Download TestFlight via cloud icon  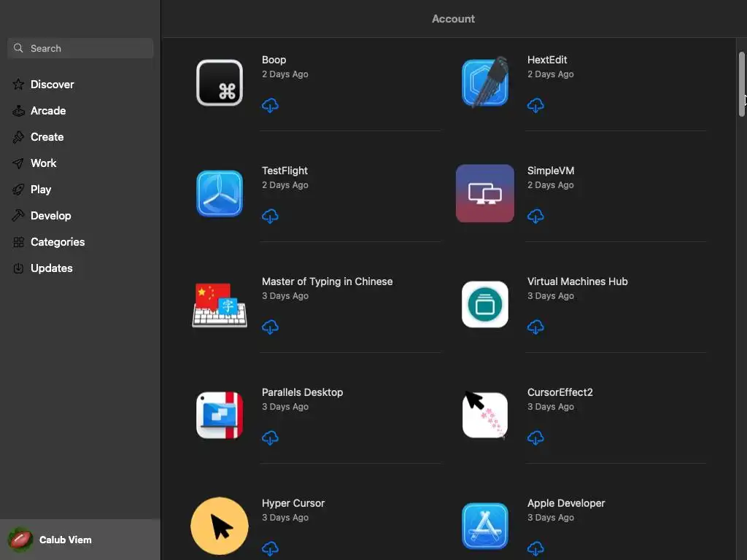coord(270,216)
